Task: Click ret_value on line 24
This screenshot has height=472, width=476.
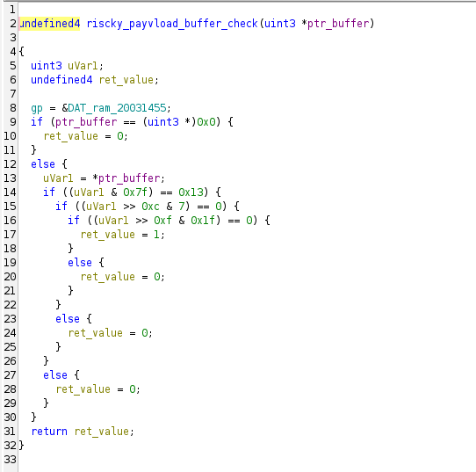Action: click(x=96, y=333)
